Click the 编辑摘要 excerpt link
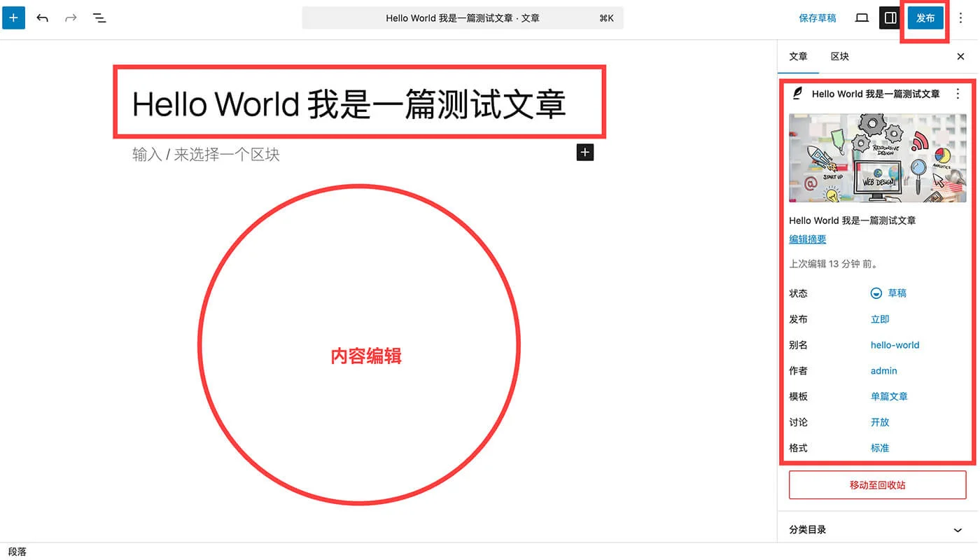Image resolution: width=980 pixels, height=560 pixels. pos(806,239)
